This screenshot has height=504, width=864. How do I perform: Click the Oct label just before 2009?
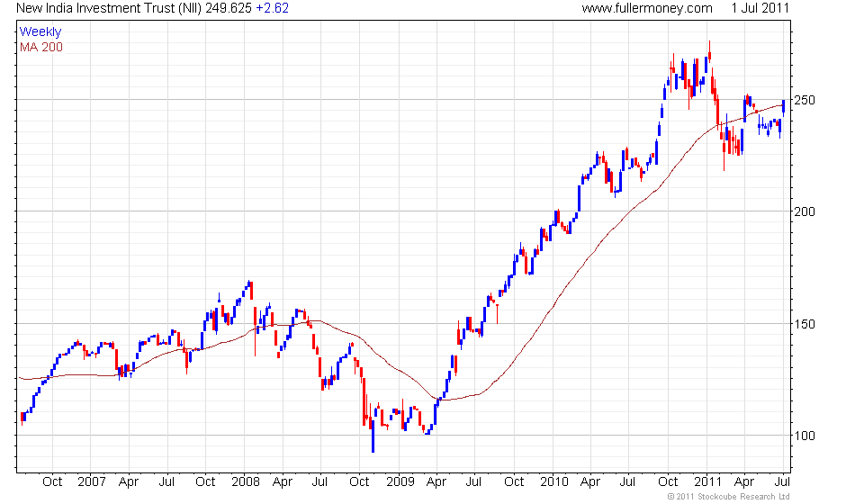pyautogui.click(x=359, y=481)
